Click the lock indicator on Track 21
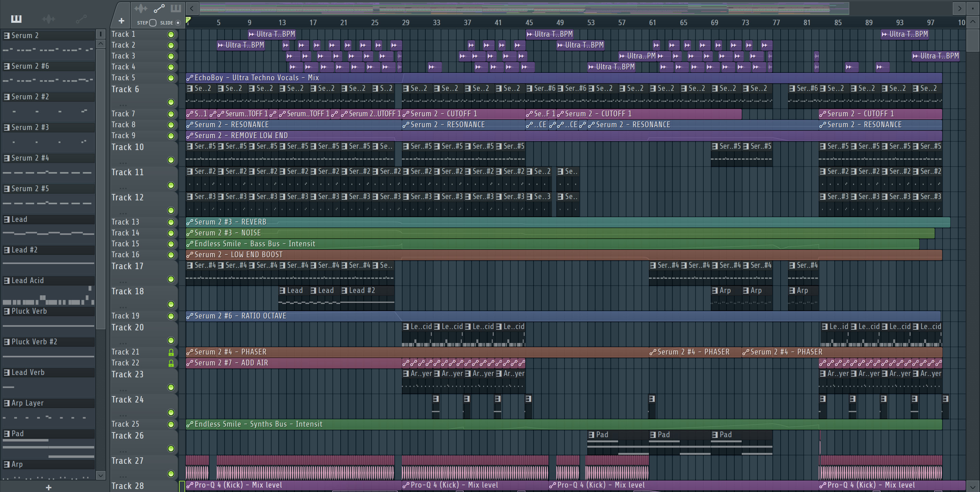Viewport: 980px width, 492px height. point(171,352)
